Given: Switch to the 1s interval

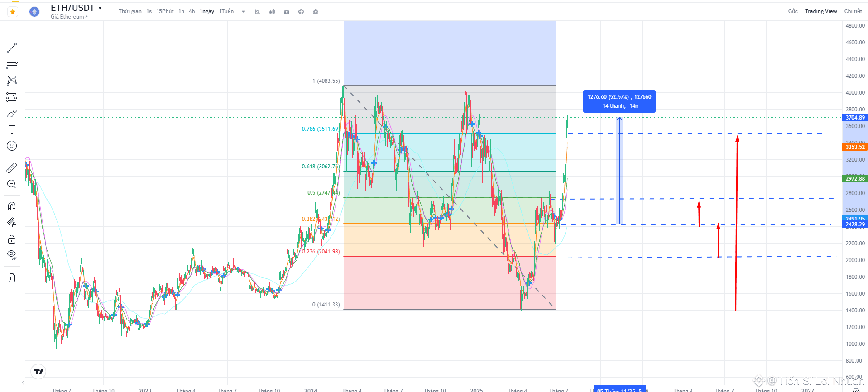Looking at the screenshot, I should tap(149, 11).
